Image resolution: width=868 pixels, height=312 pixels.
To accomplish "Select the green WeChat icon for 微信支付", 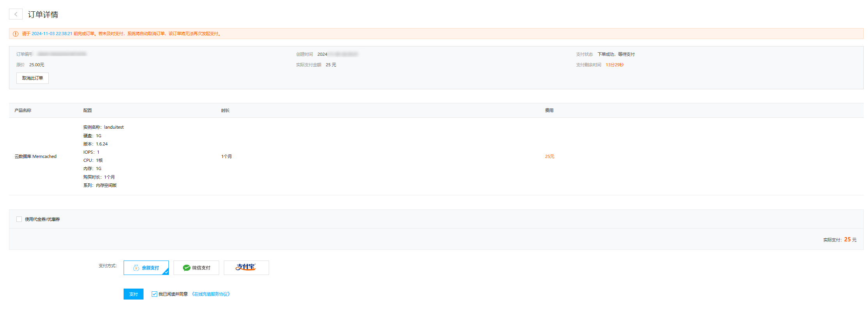I will 187,268.
